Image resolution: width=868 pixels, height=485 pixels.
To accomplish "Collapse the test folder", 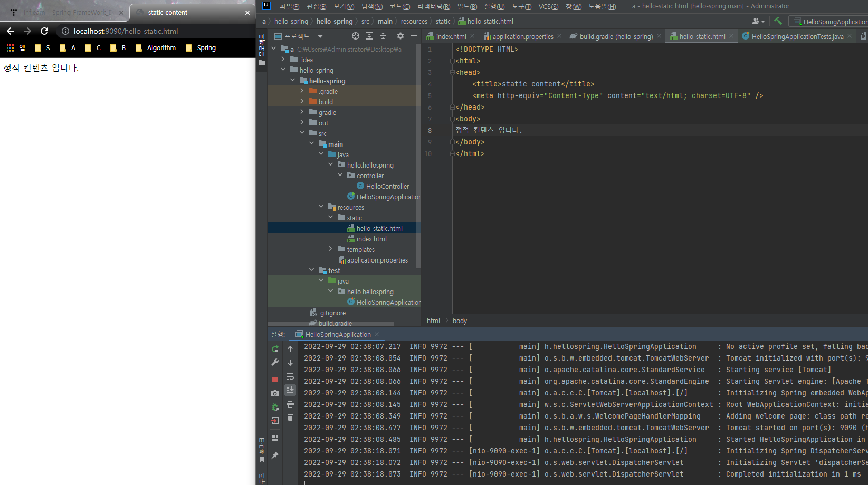I will point(312,270).
